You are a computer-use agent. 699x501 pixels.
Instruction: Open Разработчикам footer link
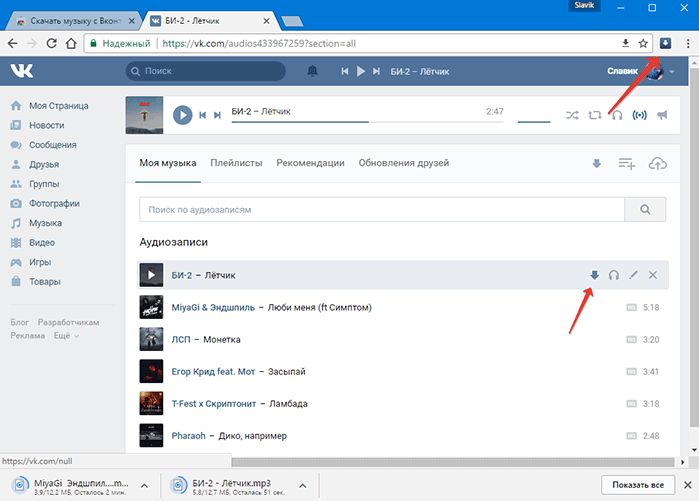pyautogui.click(x=68, y=322)
